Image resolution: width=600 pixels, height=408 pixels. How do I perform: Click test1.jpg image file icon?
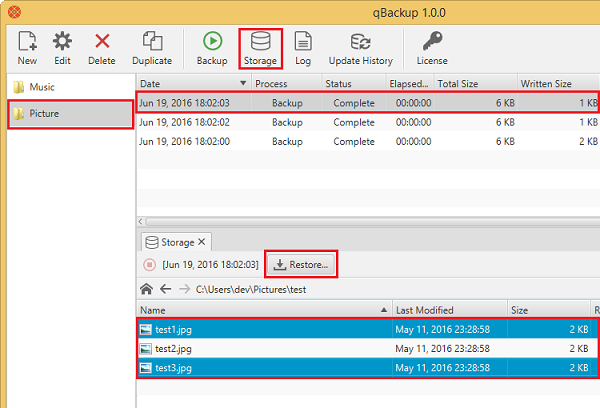pos(145,329)
